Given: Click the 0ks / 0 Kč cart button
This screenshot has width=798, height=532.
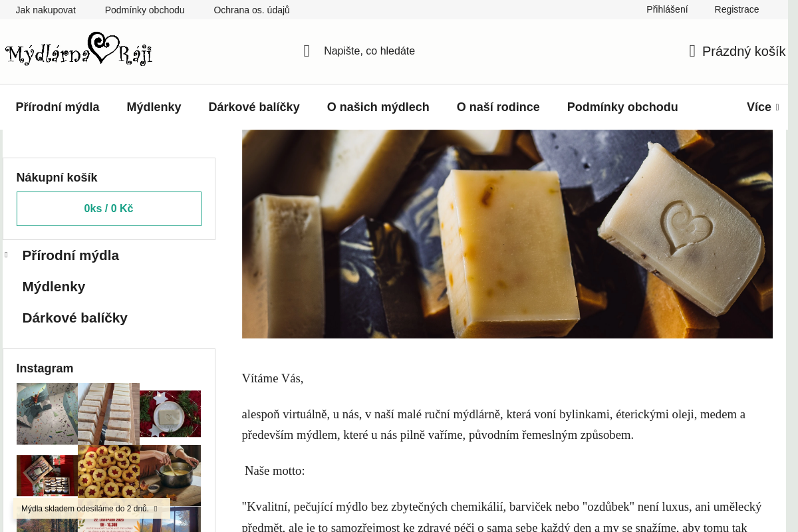Looking at the screenshot, I should (x=109, y=209).
